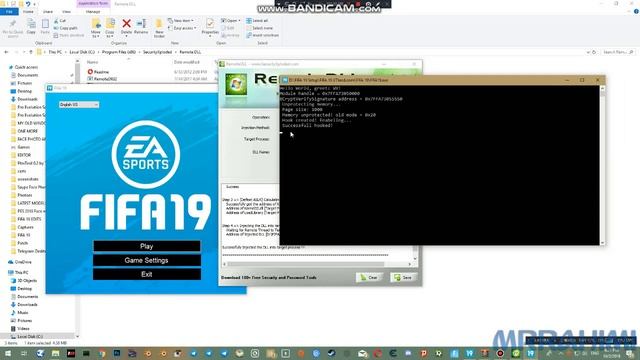Screen dimensions: 640x360
Task: Expand the Open dropdown in ribbon
Action: pyautogui.click(x=230, y=20)
